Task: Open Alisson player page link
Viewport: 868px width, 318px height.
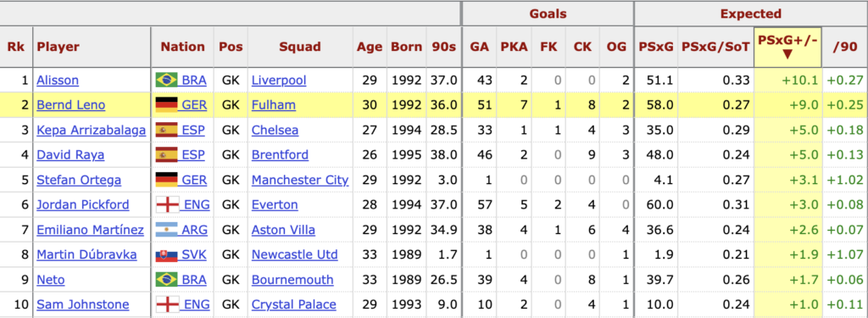Action: click(x=58, y=81)
